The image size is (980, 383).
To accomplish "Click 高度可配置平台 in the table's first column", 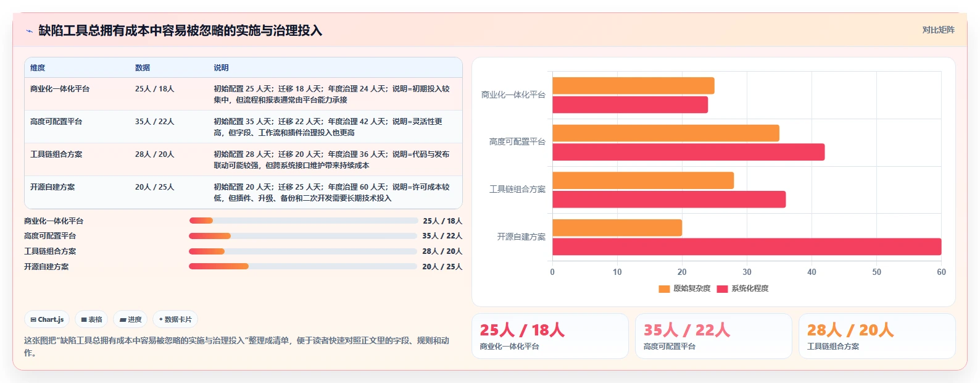I will (x=56, y=122).
